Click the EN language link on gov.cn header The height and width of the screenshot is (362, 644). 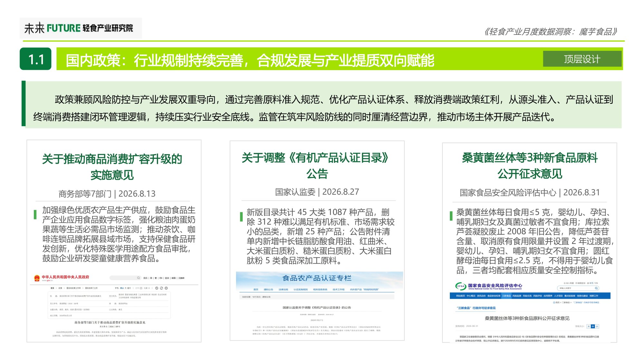coord(161,278)
